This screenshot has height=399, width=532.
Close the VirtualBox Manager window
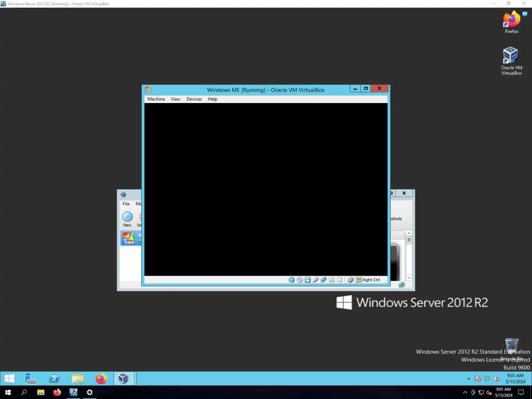(404, 193)
